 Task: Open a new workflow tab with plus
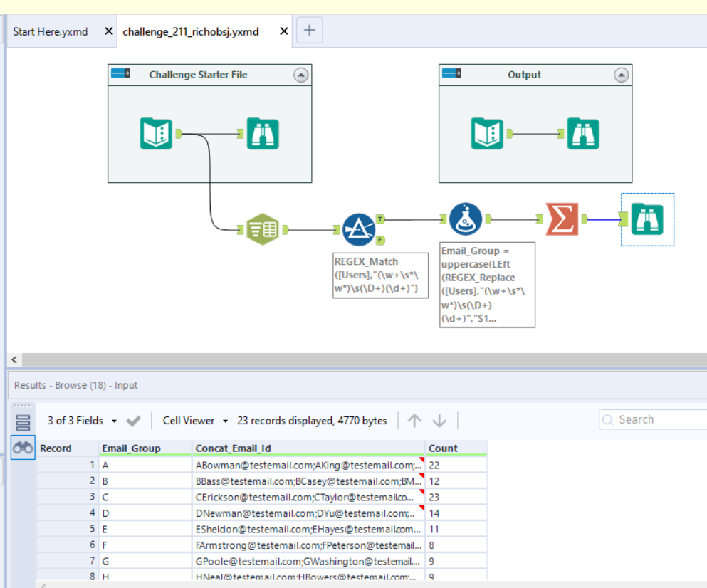click(309, 31)
